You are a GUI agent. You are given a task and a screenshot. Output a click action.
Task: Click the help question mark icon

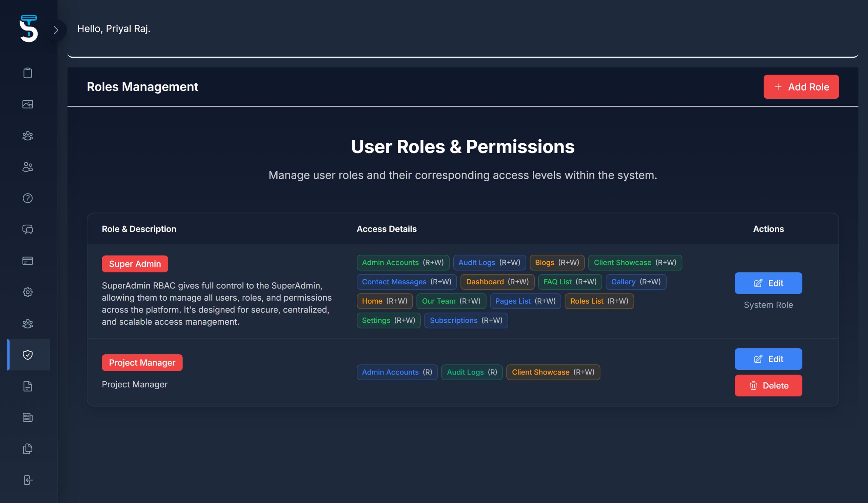[27, 198]
